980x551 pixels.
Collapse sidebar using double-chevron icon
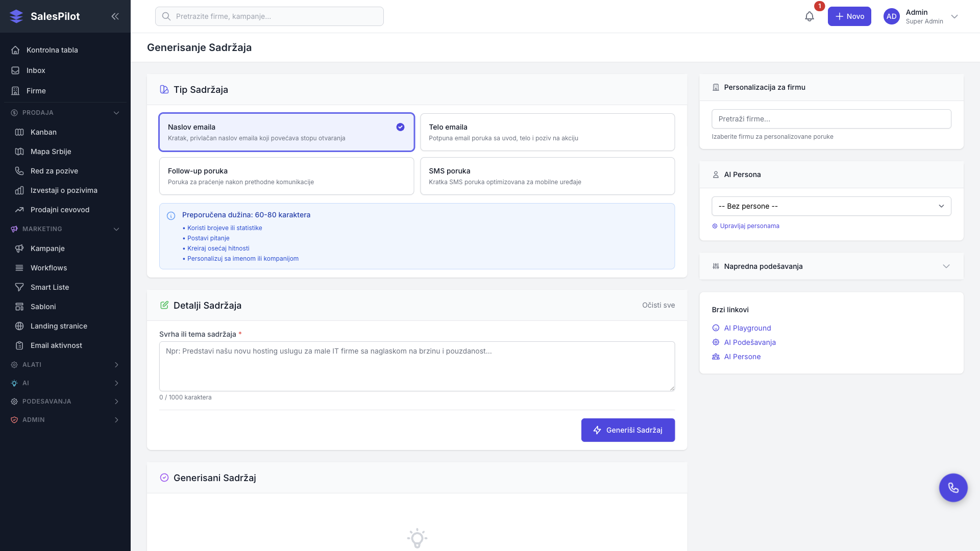pos(115,16)
